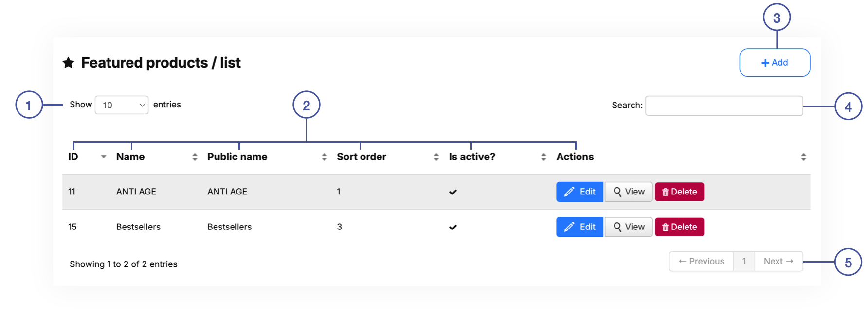View the Bestsellers featured product
Viewport: 868px width, 317px height.
click(629, 227)
